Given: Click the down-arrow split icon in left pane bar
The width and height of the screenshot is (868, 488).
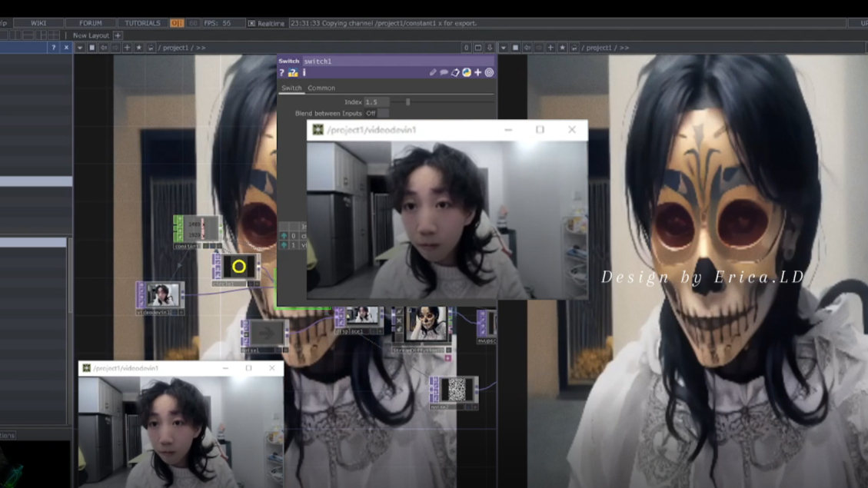Looking at the screenshot, I should pos(490,48).
